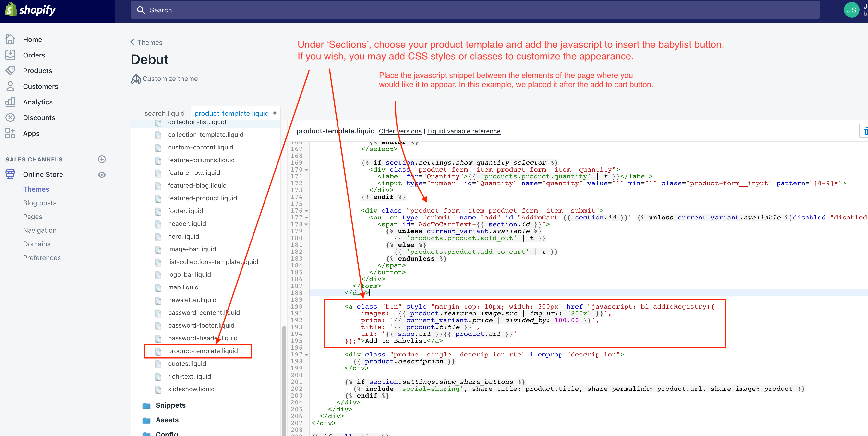The image size is (868, 436).
Task: Collapse the fold arrow at line 197
Action: point(306,354)
